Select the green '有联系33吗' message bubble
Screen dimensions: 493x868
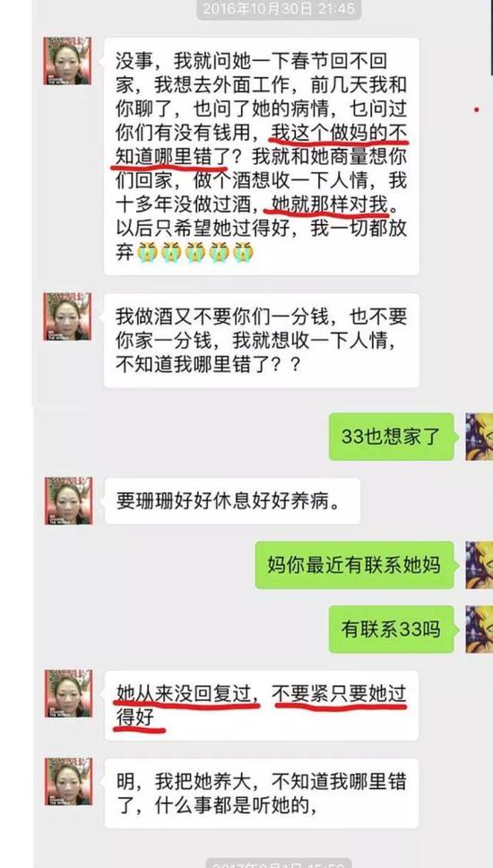click(x=392, y=629)
